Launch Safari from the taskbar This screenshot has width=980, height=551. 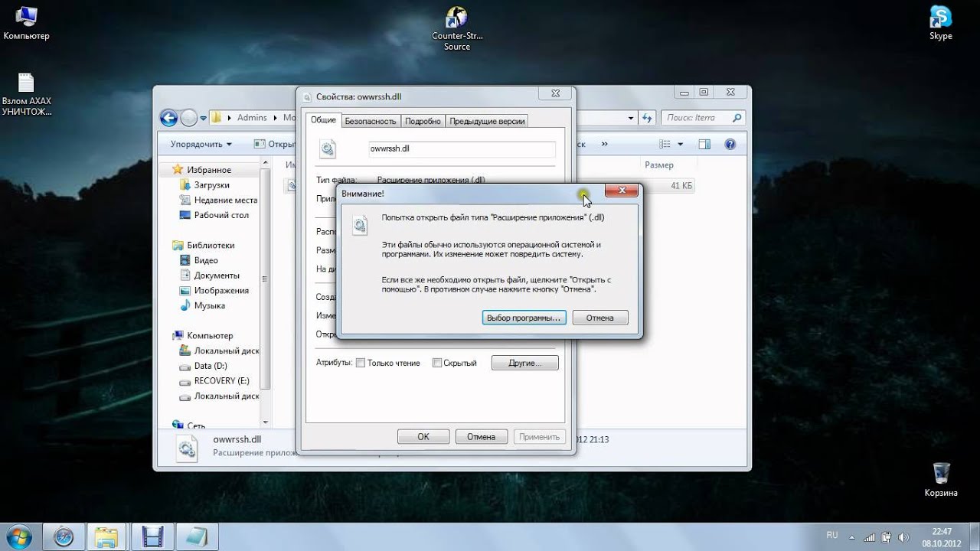pyautogui.click(x=64, y=536)
